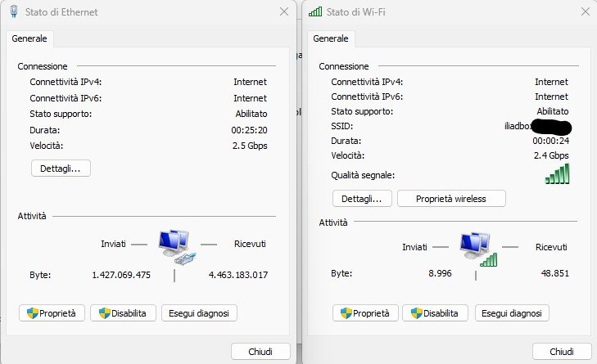Viewport: 597px width, 364px height.
Task: Open Ethernet Dettagli details button
Action: (61, 169)
